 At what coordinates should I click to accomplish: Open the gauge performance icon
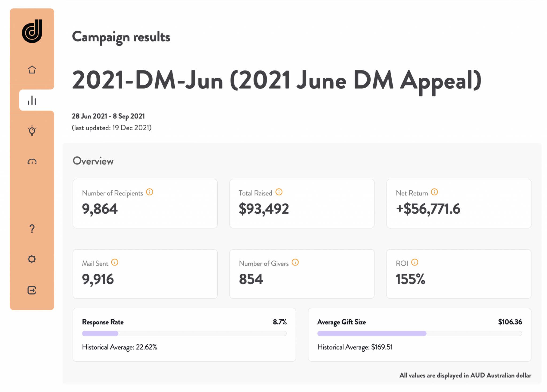[32, 162]
